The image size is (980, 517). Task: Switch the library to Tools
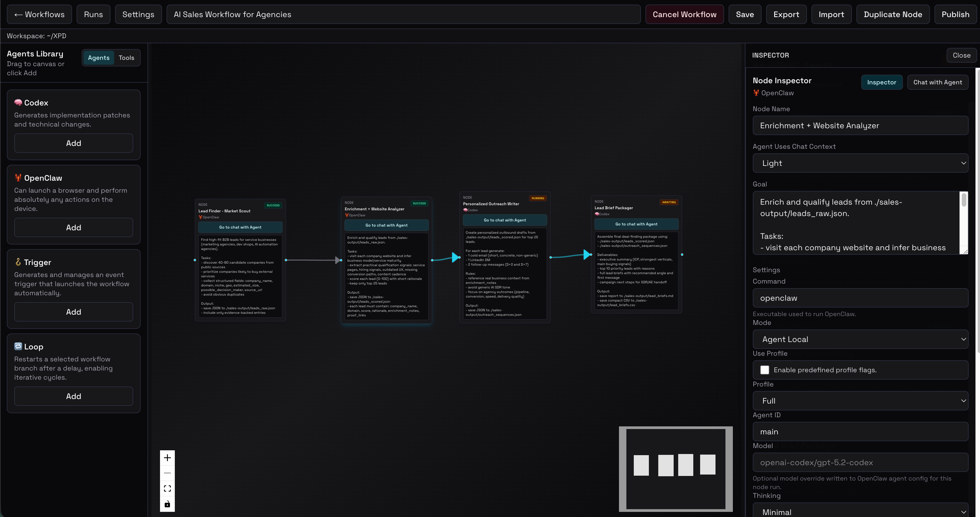[x=126, y=58]
